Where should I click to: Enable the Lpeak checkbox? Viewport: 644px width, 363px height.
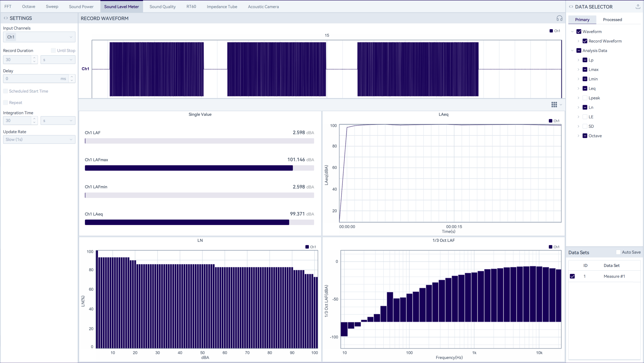pos(585,98)
